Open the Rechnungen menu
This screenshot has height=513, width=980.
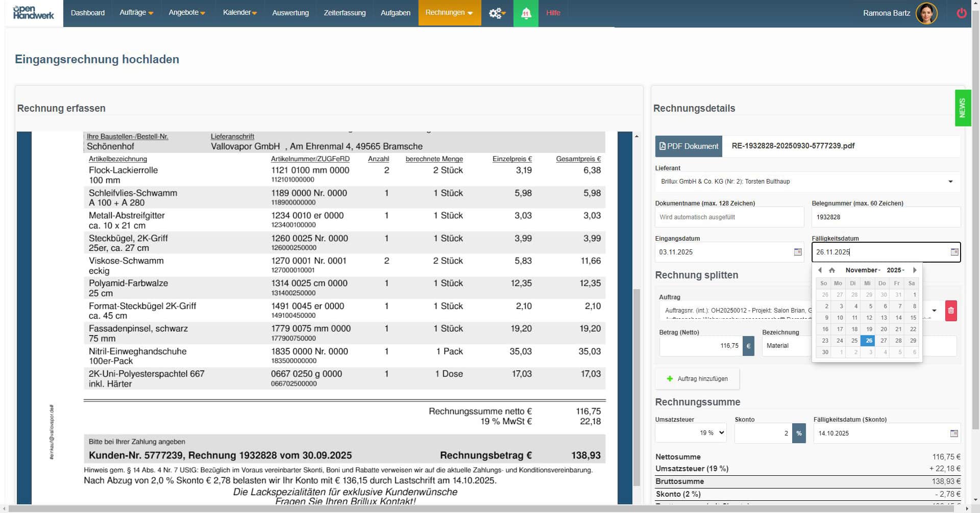pos(449,13)
